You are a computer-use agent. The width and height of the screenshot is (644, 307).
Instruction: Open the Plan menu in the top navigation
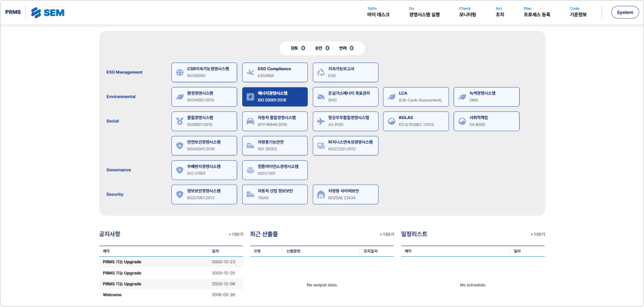click(536, 12)
